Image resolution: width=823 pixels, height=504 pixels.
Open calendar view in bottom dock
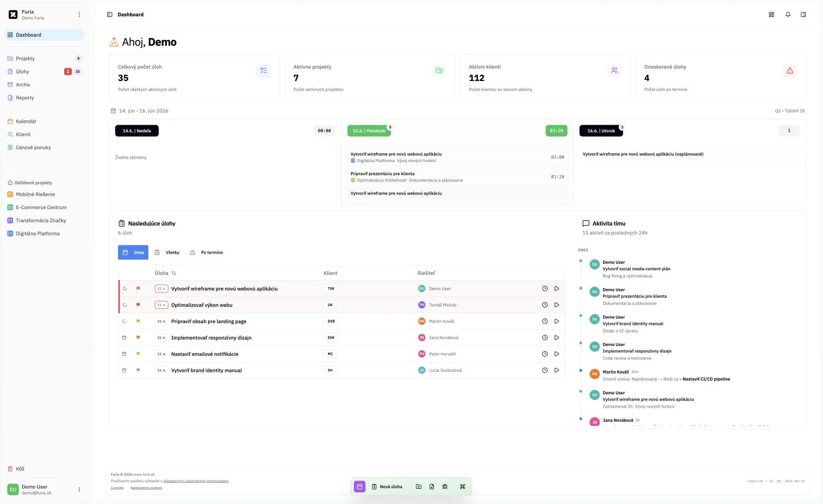click(359, 486)
